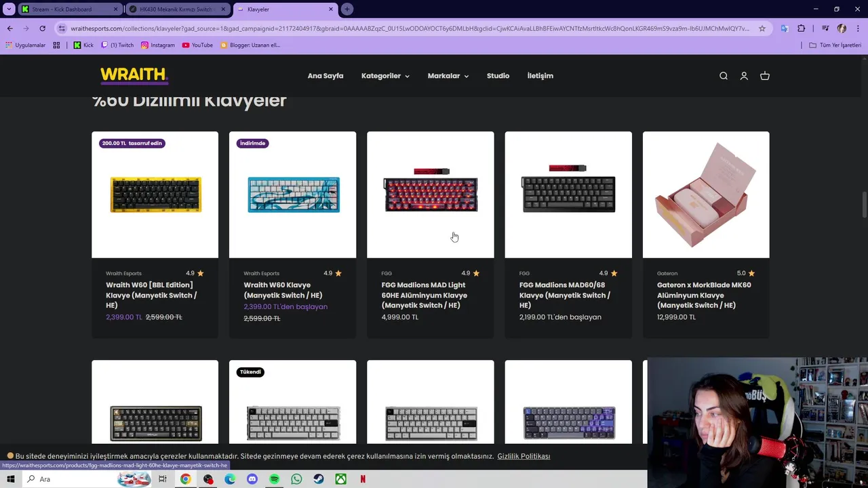Bookmark this page with the star icon

(762, 28)
